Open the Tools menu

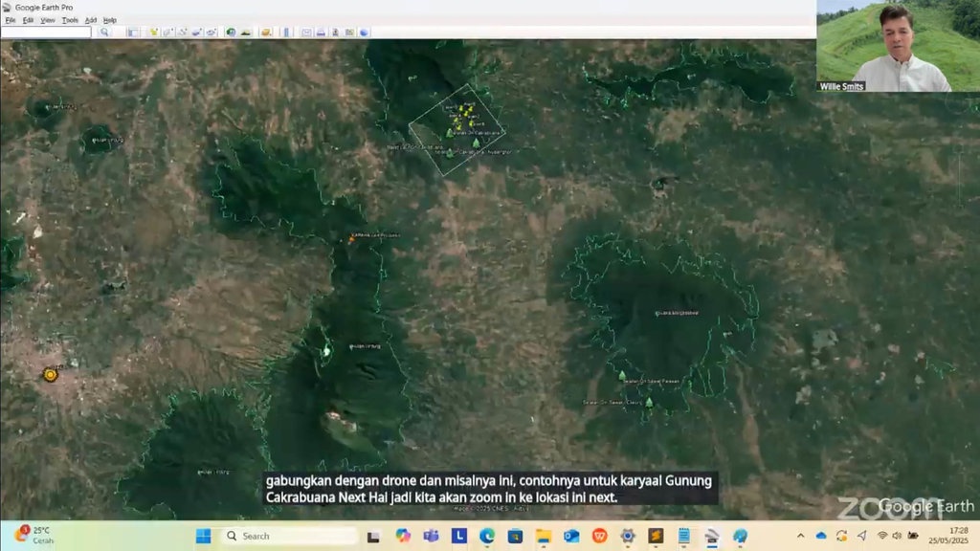point(70,20)
